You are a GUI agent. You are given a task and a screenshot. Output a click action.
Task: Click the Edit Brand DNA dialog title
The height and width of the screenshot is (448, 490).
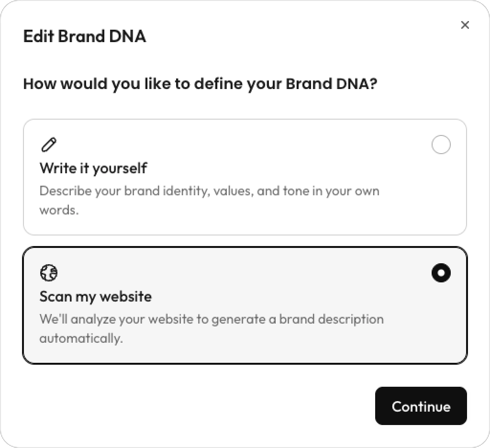pyautogui.click(x=84, y=36)
